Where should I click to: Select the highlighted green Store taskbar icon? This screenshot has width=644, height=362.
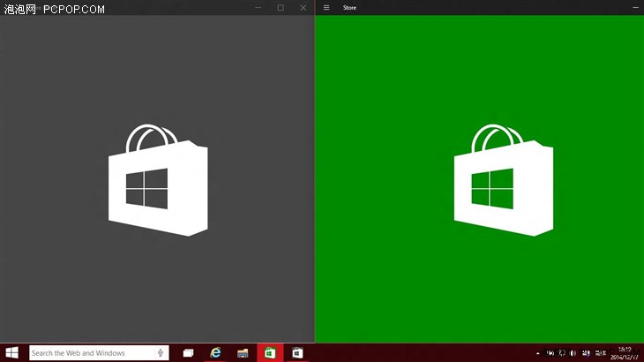click(270, 352)
